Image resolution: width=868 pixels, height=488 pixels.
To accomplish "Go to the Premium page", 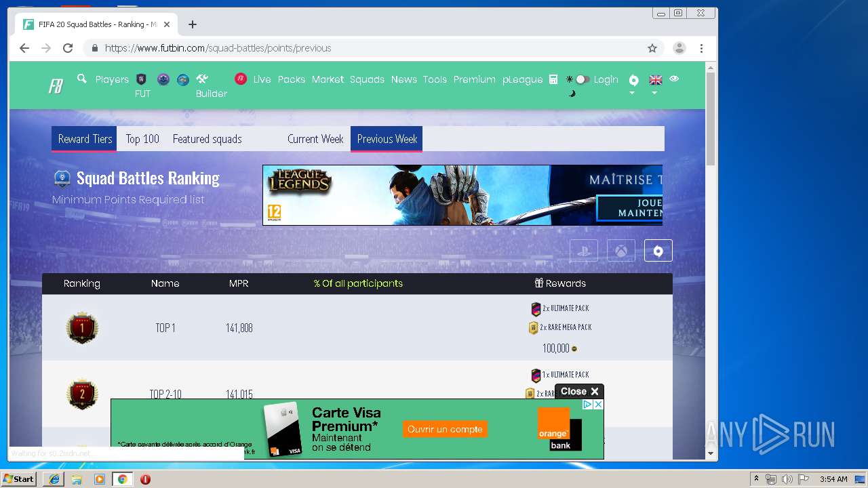I will click(474, 79).
